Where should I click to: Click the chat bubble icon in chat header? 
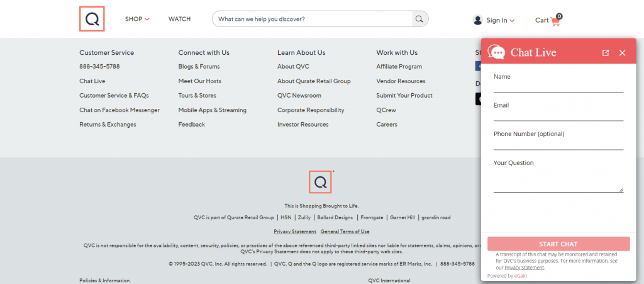click(496, 52)
